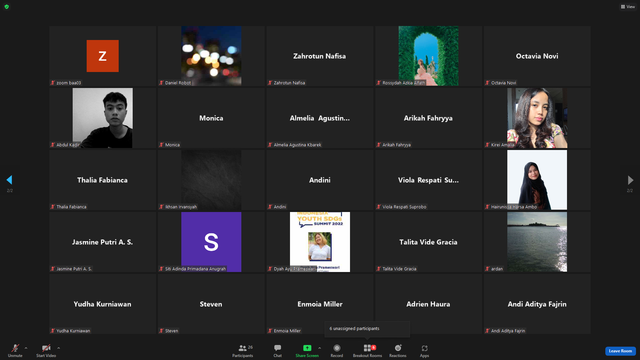
Task: Select Yudha Kurniawan's participant tile
Action: [102, 304]
